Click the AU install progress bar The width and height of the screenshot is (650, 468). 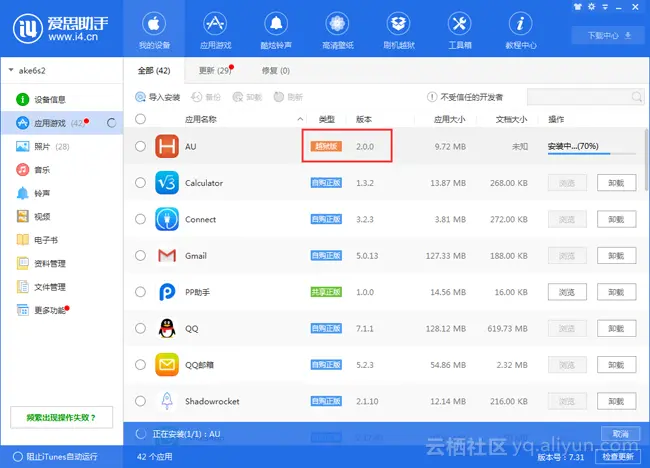[x=592, y=154]
